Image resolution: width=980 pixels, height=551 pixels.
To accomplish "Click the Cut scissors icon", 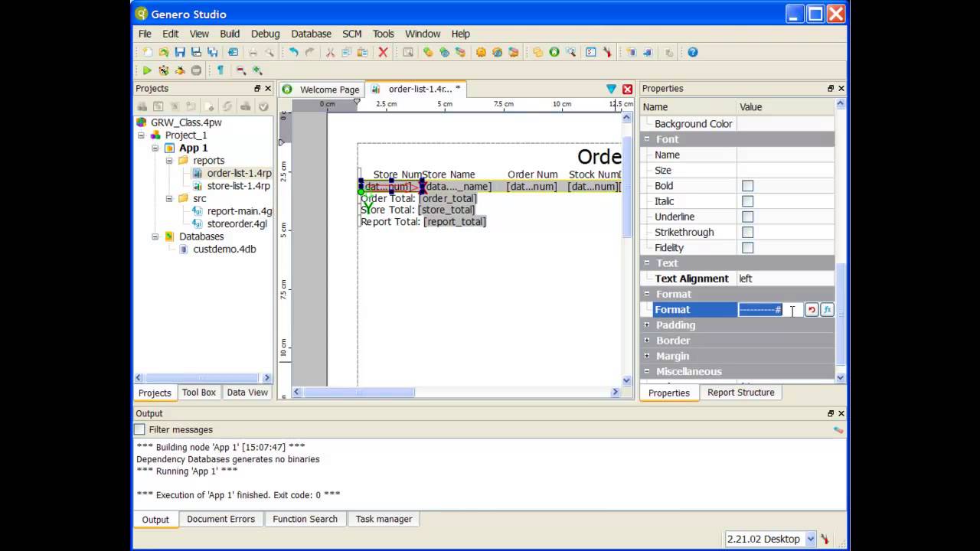I will tap(330, 52).
